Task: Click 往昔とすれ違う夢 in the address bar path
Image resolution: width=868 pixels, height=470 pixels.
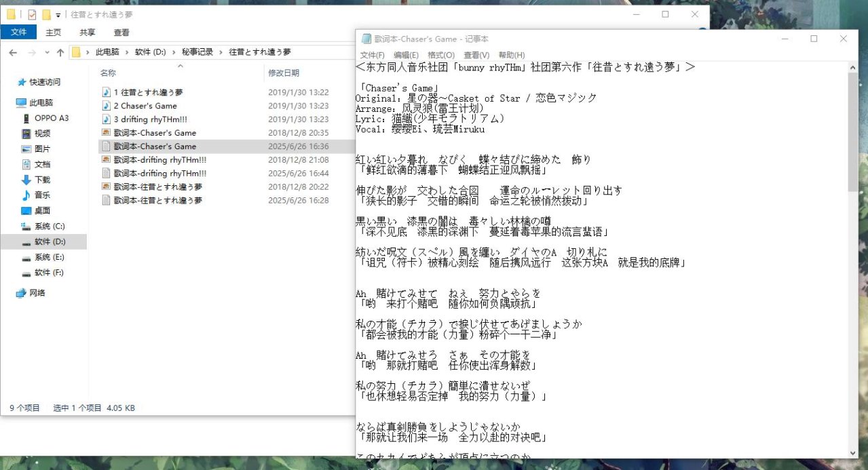Action: click(x=260, y=52)
